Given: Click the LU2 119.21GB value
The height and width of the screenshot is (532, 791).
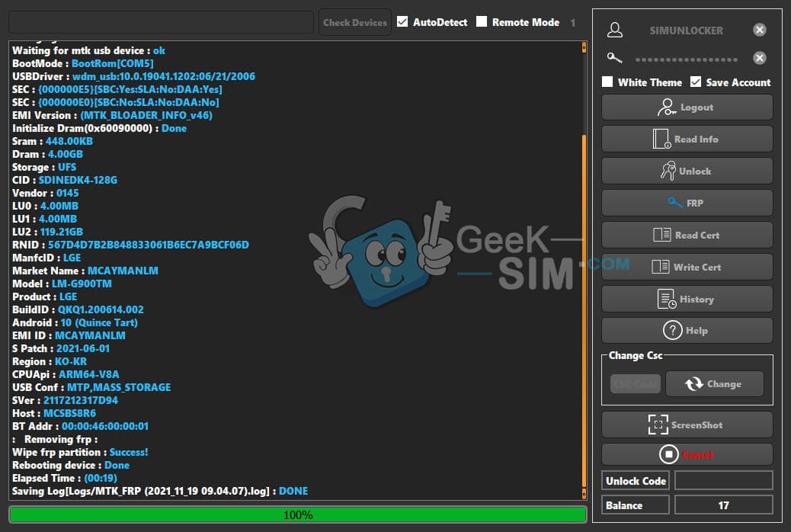Looking at the screenshot, I should 62,232.
